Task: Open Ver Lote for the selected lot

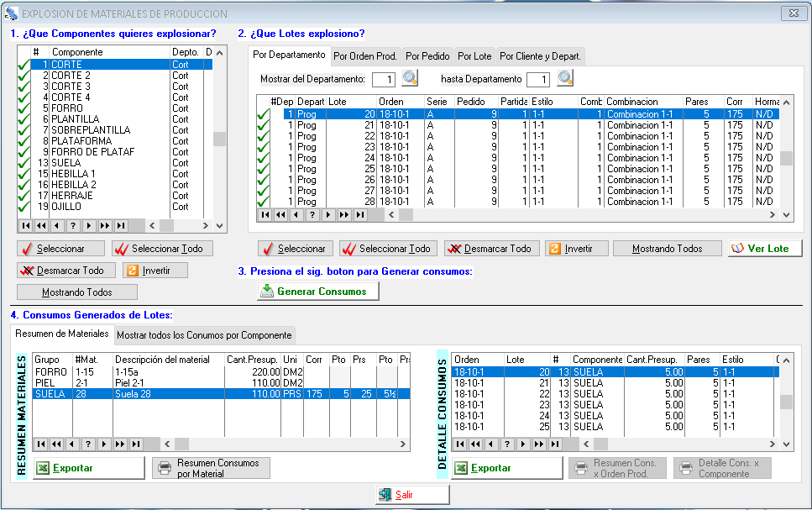Action: coord(764,249)
